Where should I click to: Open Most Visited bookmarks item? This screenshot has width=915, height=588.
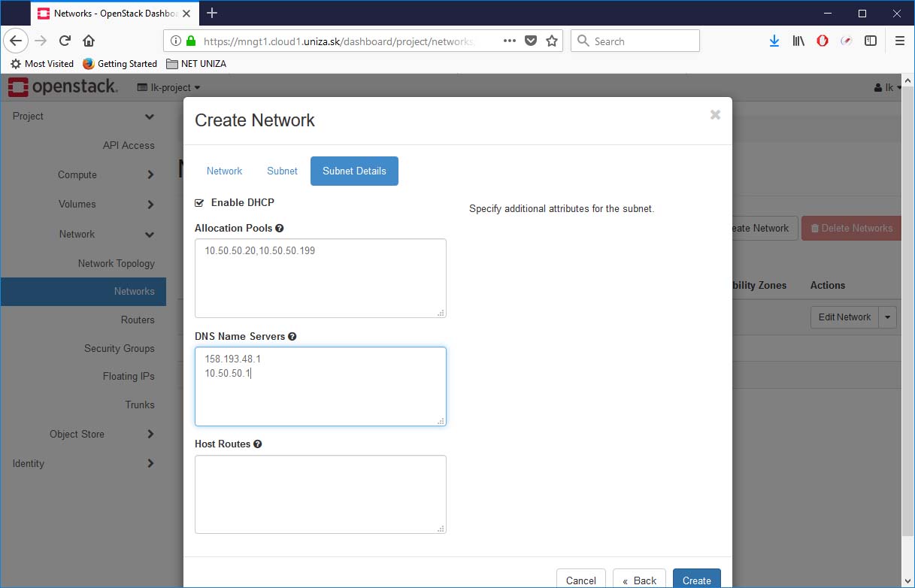pyautogui.click(x=42, y=64)
